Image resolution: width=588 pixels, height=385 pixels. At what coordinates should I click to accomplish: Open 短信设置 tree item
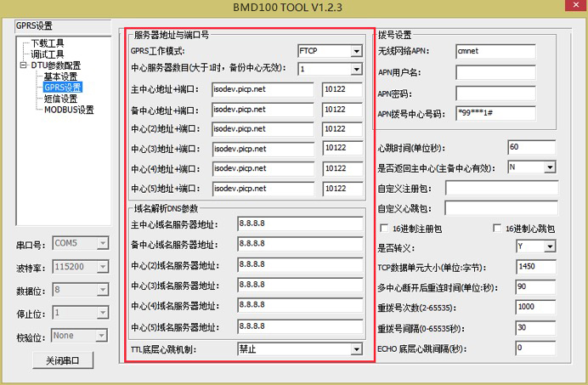point(60,99)
